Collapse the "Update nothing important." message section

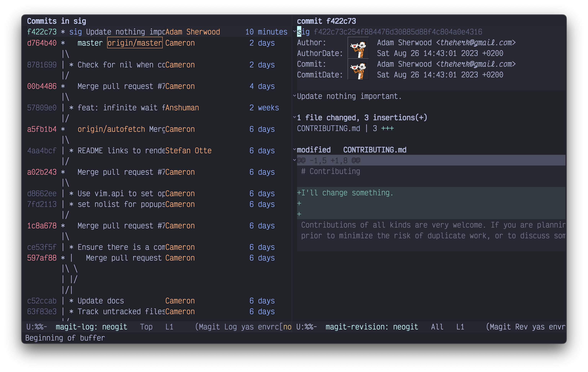pyautogui.click(x=295, y=96)
